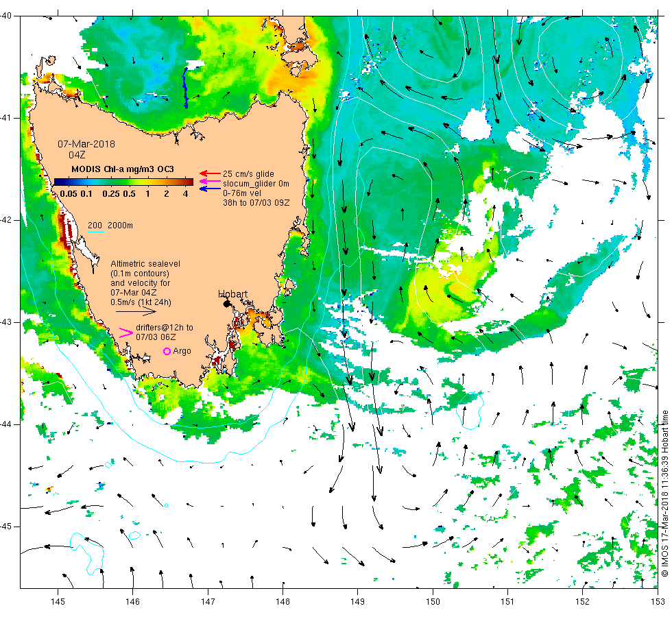Click the '25 cm/s glide' legend text
Screen dimensions: 672x617
coord(248,174)
